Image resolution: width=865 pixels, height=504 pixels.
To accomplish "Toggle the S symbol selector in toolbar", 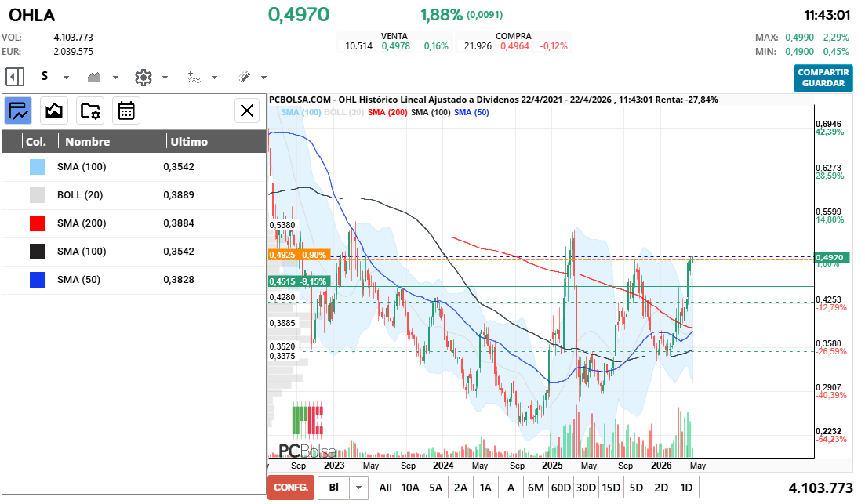I will pyautogui.click(x=45, y=77).
